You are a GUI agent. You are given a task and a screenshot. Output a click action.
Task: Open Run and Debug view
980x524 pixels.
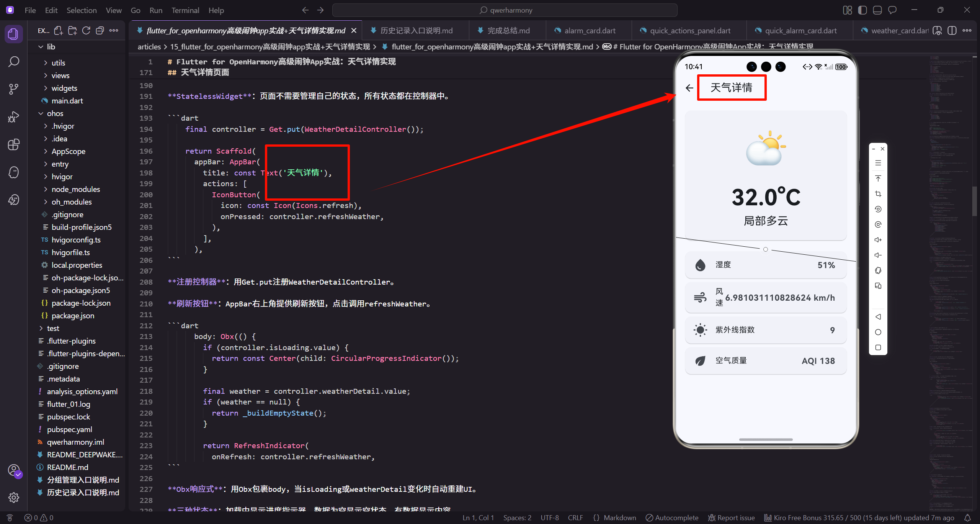click(13, 117)
